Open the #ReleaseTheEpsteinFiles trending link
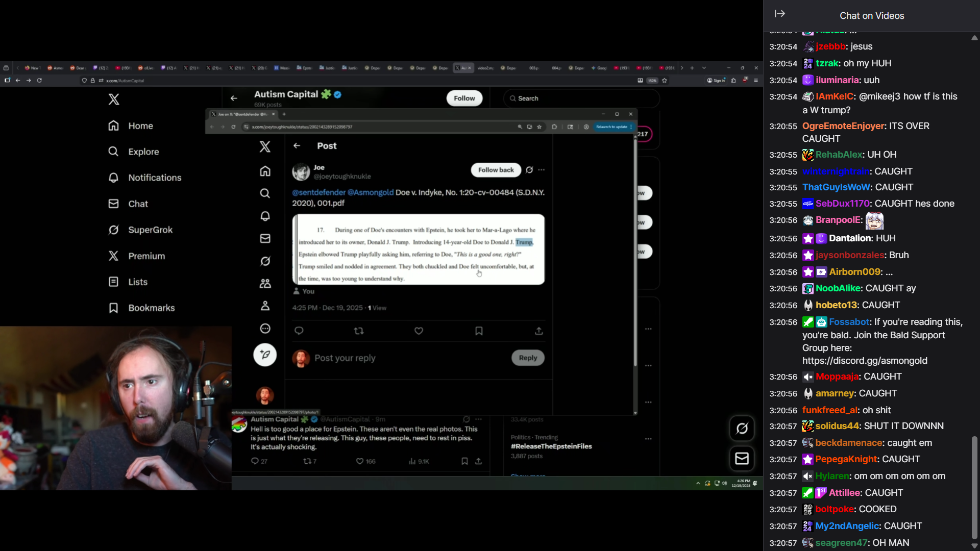 (x=551, y=446)
